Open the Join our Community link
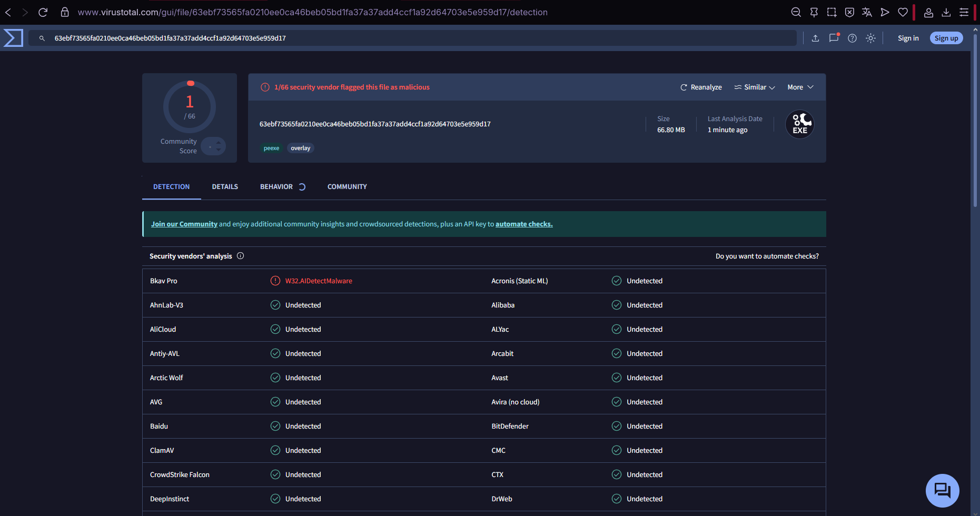Viewport: 980px width, 516px height. coord(184,224)
